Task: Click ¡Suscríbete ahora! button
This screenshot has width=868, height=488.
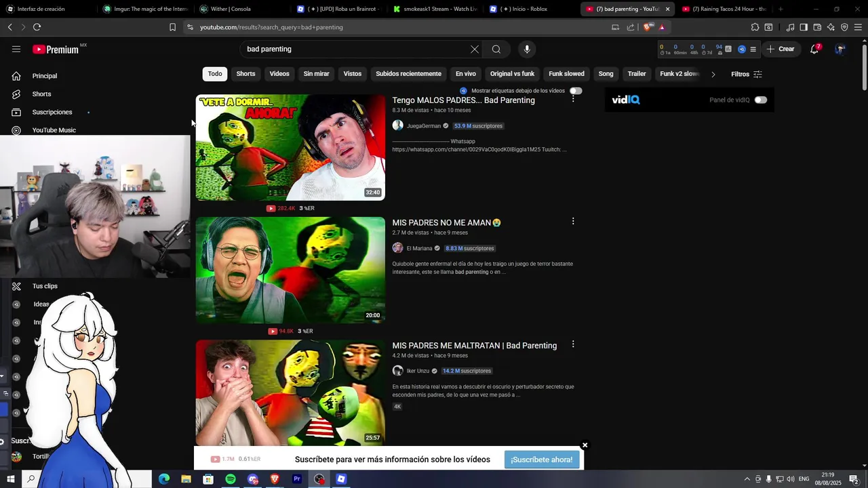Action: tap(542, 460)
